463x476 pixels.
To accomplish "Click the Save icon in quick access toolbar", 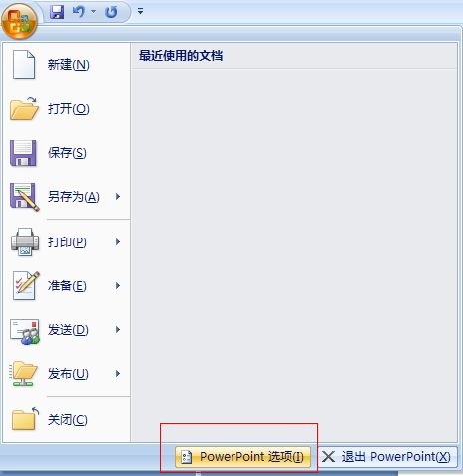I will [x=57, y=12].
